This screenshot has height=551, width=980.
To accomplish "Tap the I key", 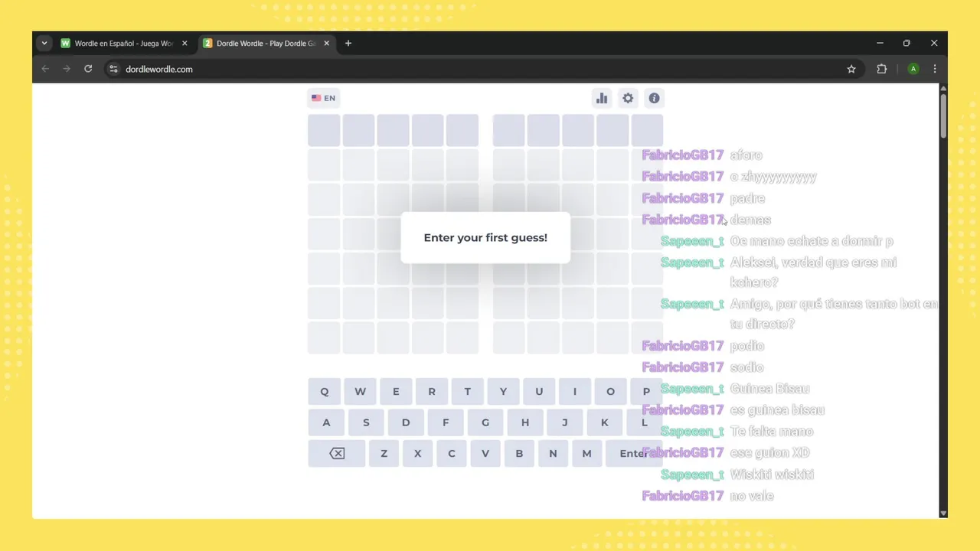I will [x=575, y=391].
